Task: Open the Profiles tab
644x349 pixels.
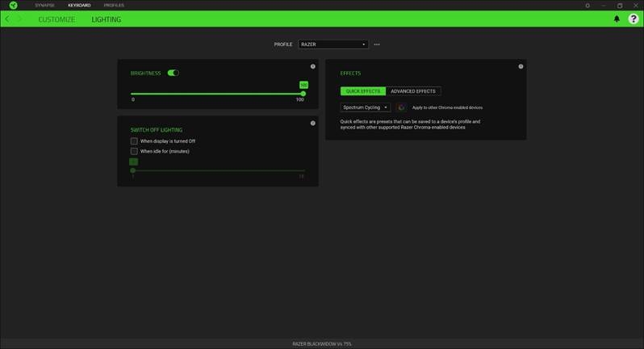Action: click(114, 6)
